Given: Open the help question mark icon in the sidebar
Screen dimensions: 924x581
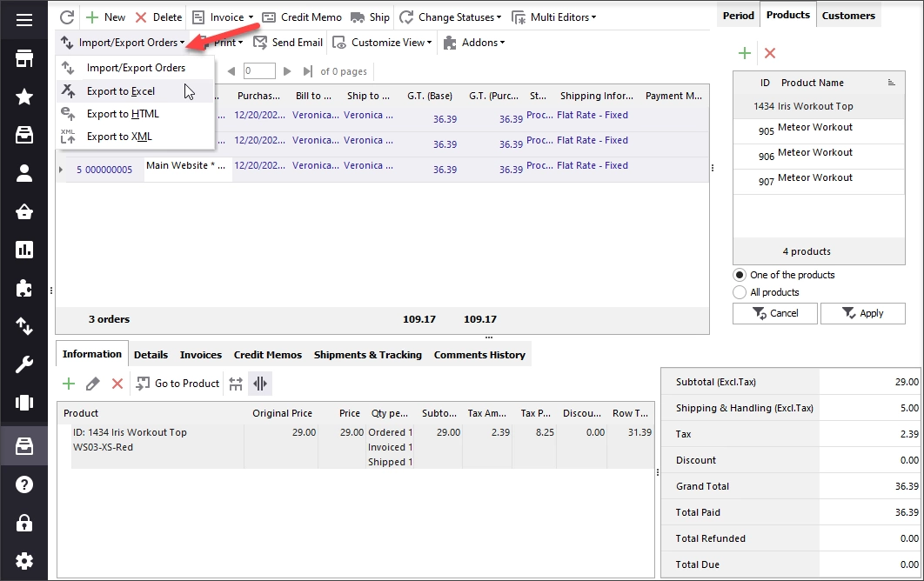Looking at the screenshot, I should [x=24, y=485].
